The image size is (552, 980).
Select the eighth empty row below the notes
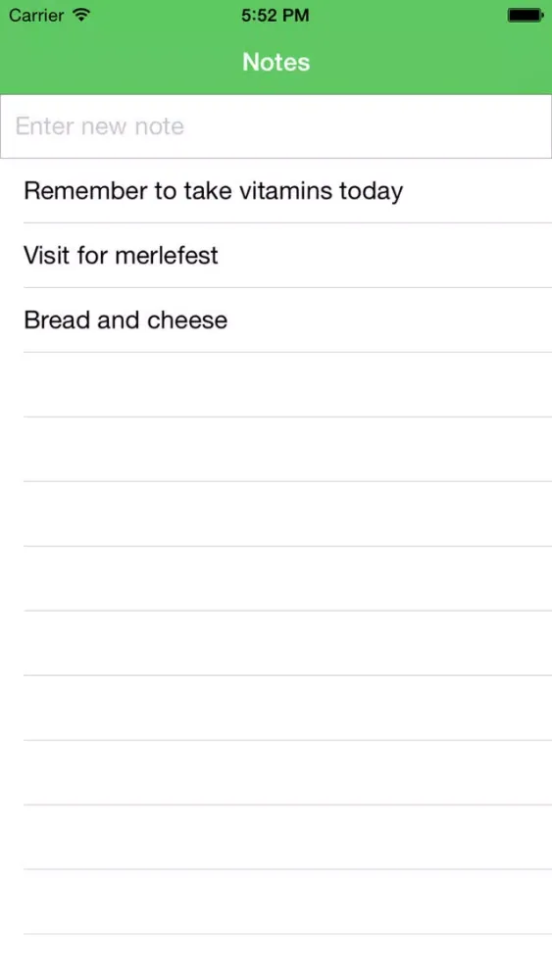pos(276,838)
